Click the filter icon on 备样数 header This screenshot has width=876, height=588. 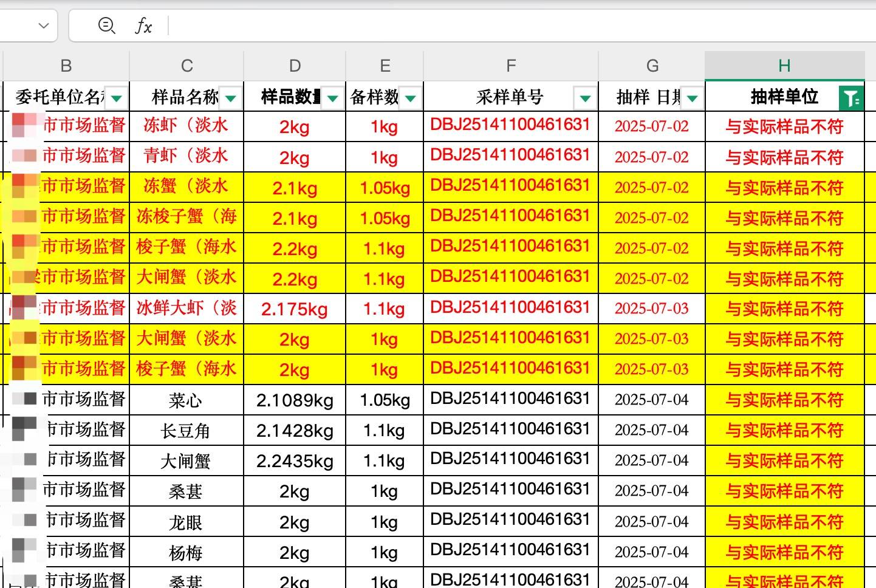point(411,97)
